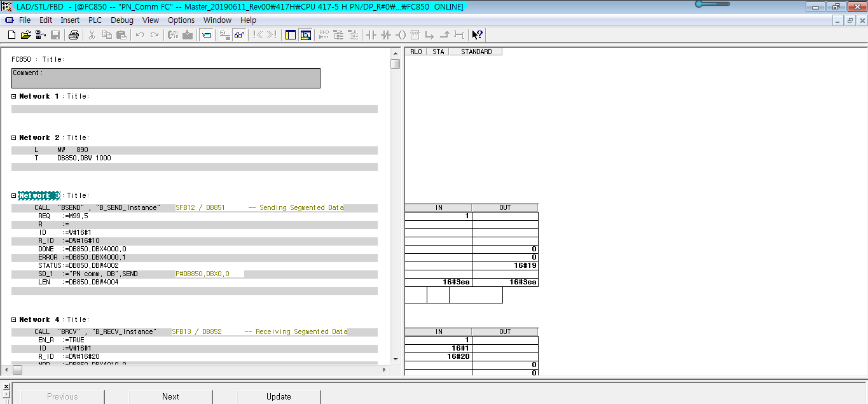Viewport: 868px width, 404px height.
Task: Insert a normally closed contact
Action: (x=386, y=35)
